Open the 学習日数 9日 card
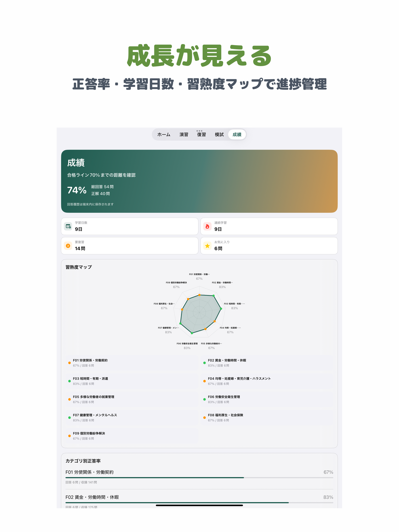The height and width of the screenshot is (532, 399). 130,226
